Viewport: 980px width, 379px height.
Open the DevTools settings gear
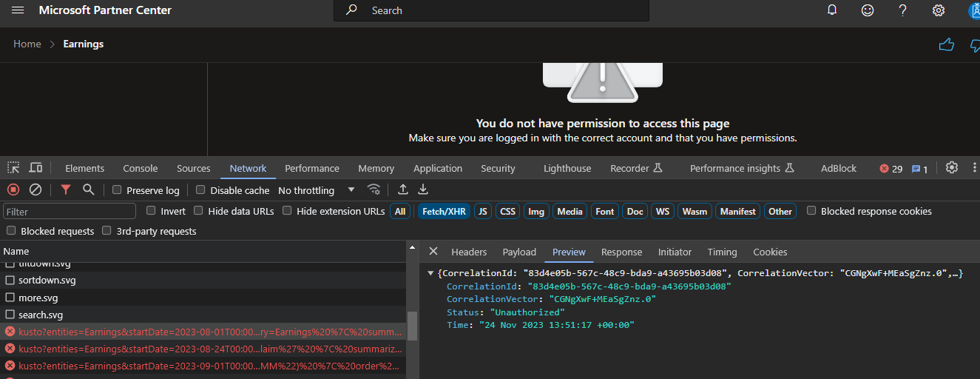pos(952,167)
